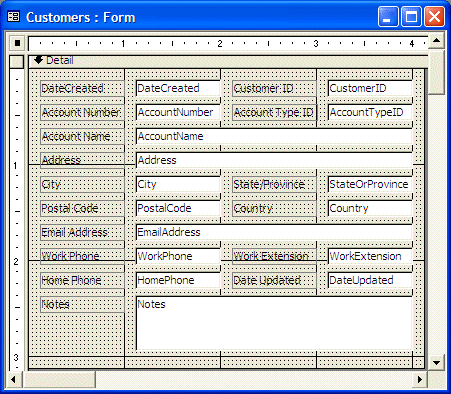Click the Customers Form window icon

(x=14, y=17)
